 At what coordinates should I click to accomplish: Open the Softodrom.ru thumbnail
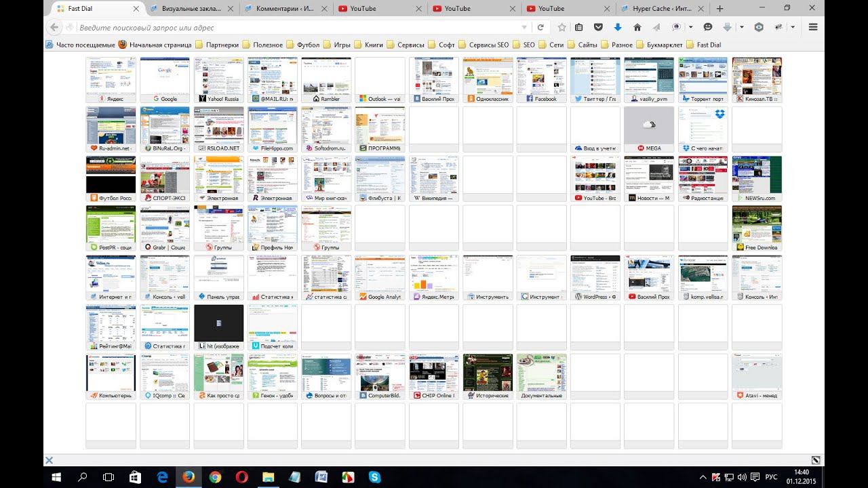tap(326, 129)
